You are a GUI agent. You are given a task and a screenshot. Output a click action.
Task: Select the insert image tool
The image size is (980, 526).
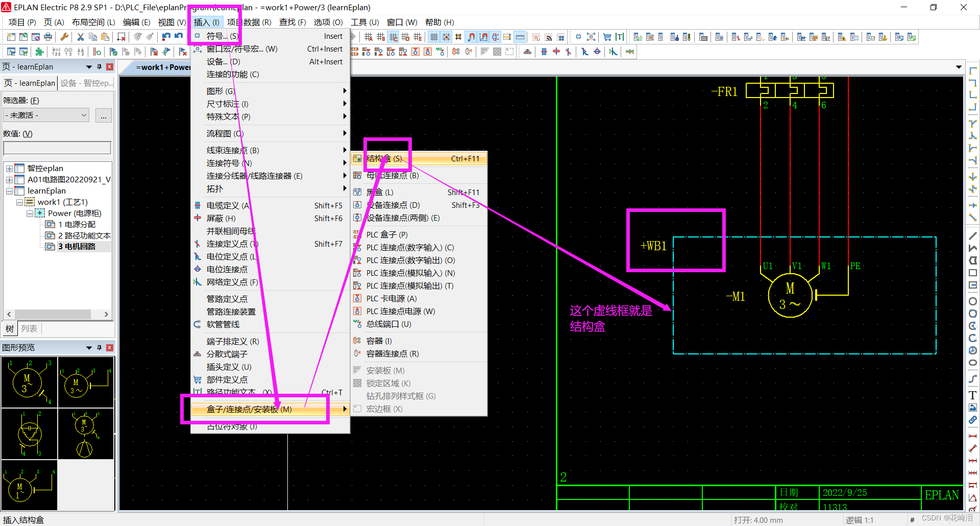tap(973, 408)
